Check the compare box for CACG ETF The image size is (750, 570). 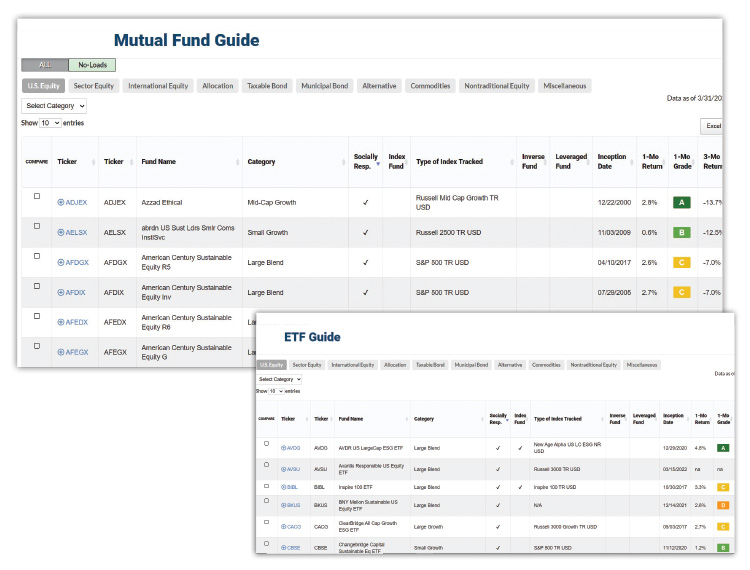point(266,522)
